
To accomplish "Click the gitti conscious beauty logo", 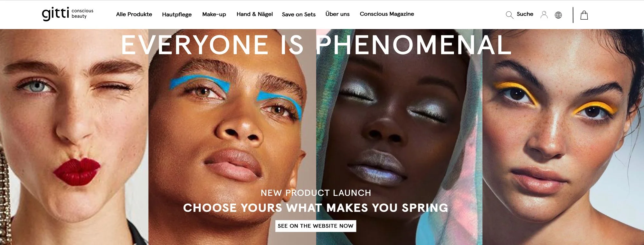I will tap(68, 14).
